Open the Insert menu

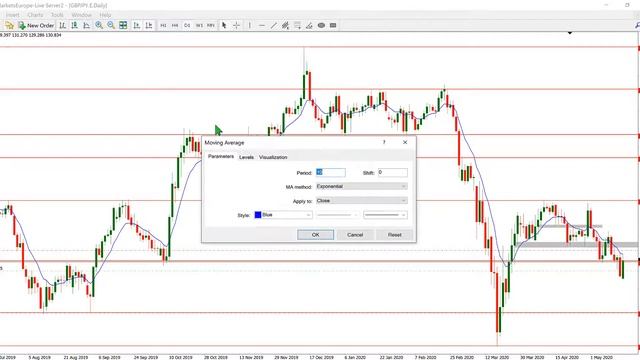click(12, 15)
